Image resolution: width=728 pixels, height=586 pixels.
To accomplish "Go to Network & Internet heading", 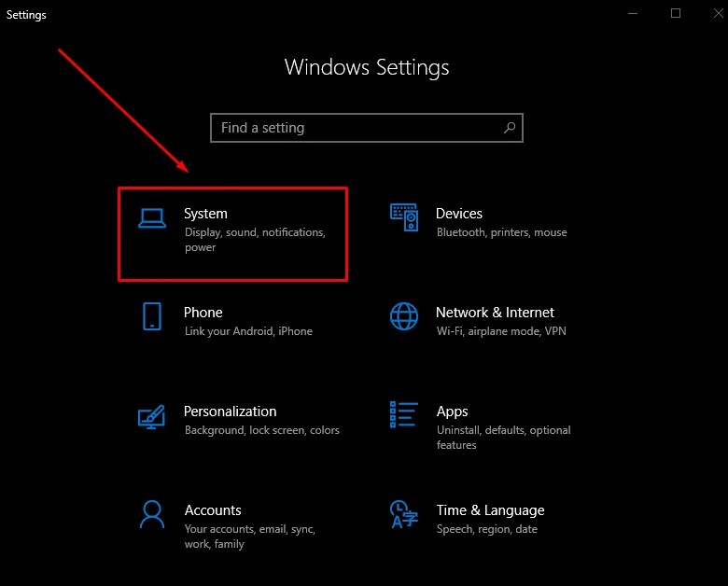I will [495, 313].
